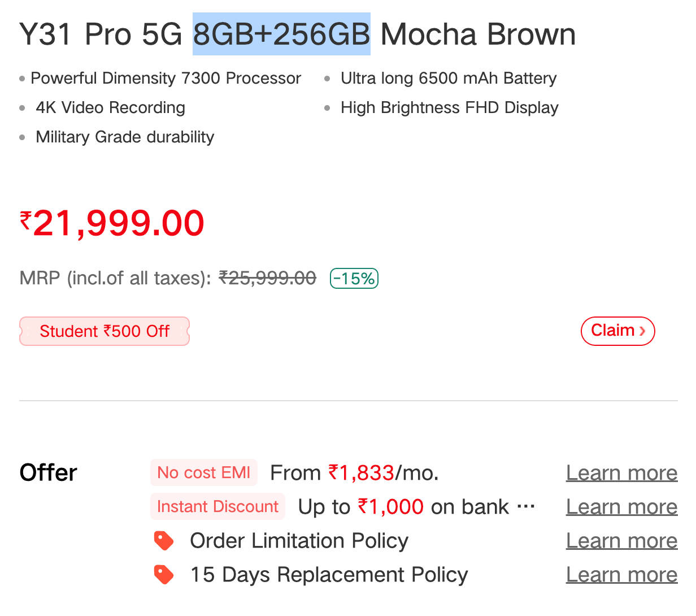
Task: Click the tag icon beside Order Limitation Policy
Action: click(164, 541)
